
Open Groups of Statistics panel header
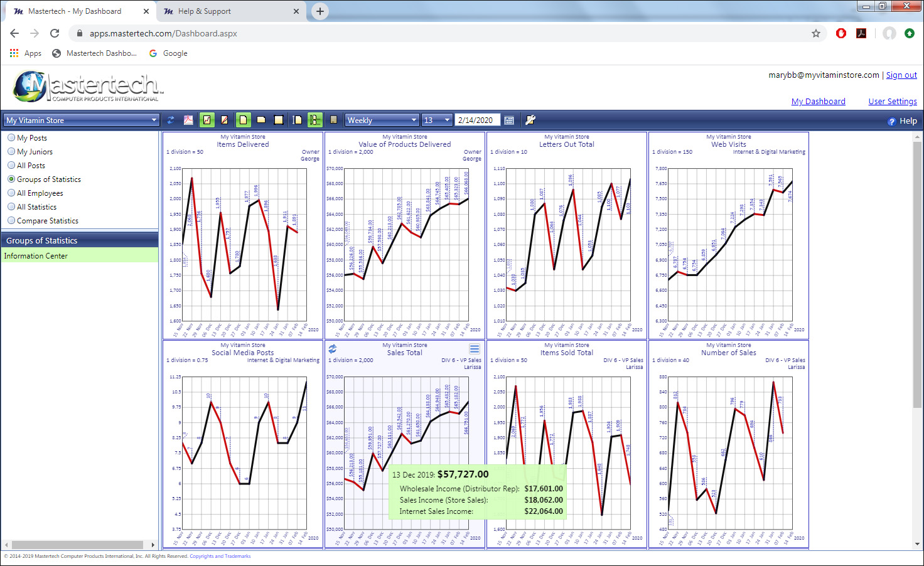pyautogui.click(x=80, y=240)
